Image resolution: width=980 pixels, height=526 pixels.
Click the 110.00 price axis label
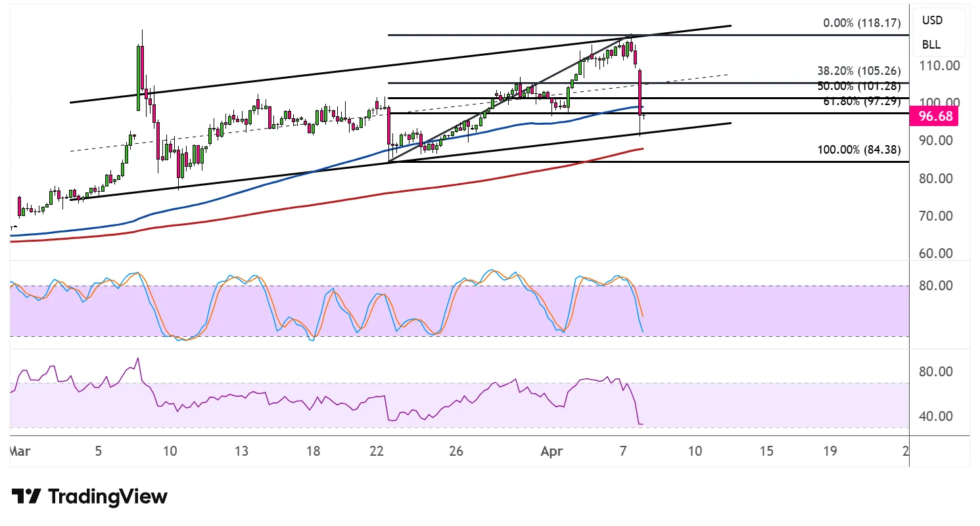click(940, 65)
